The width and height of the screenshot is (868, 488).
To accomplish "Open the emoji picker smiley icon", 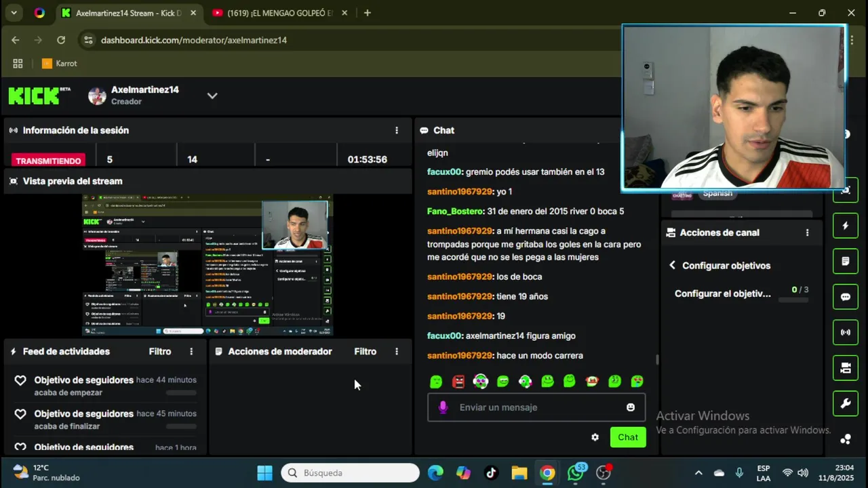I will pos(631,407).
